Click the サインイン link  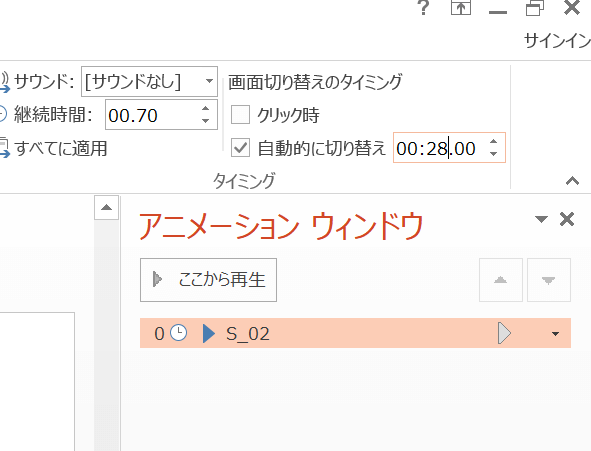coord(557,40)
